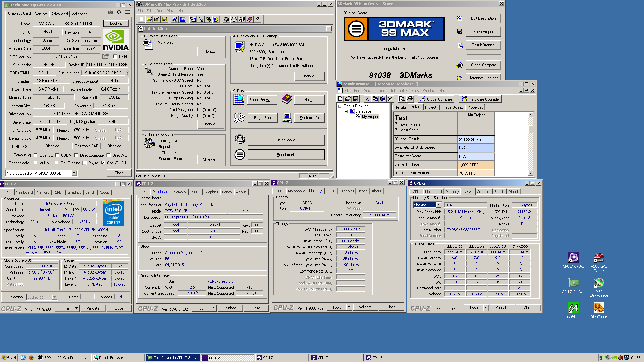The height and width of the screenshot is (362, 644).
Task: Open CPUID CPU-Z desktop shortcut
Action: pyautogui.click(x=573, y=260)
